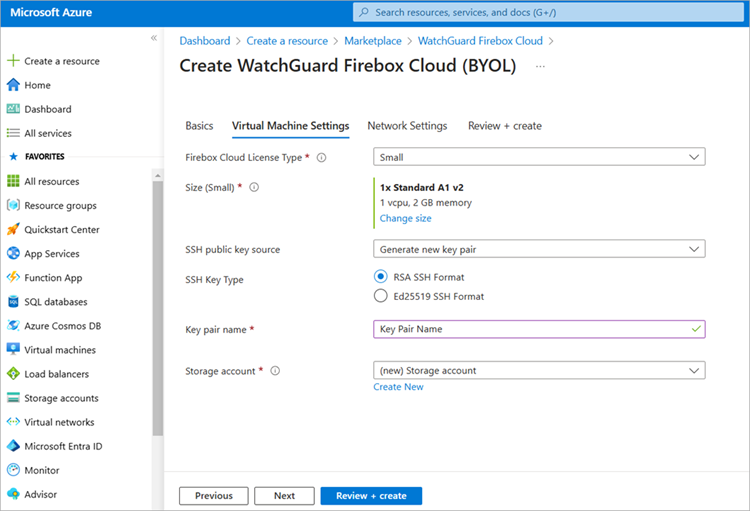The image size is (750, 511).
Task: Click the Resource groups cube icon
Action: pyautogui.click(x=13, y=205)
